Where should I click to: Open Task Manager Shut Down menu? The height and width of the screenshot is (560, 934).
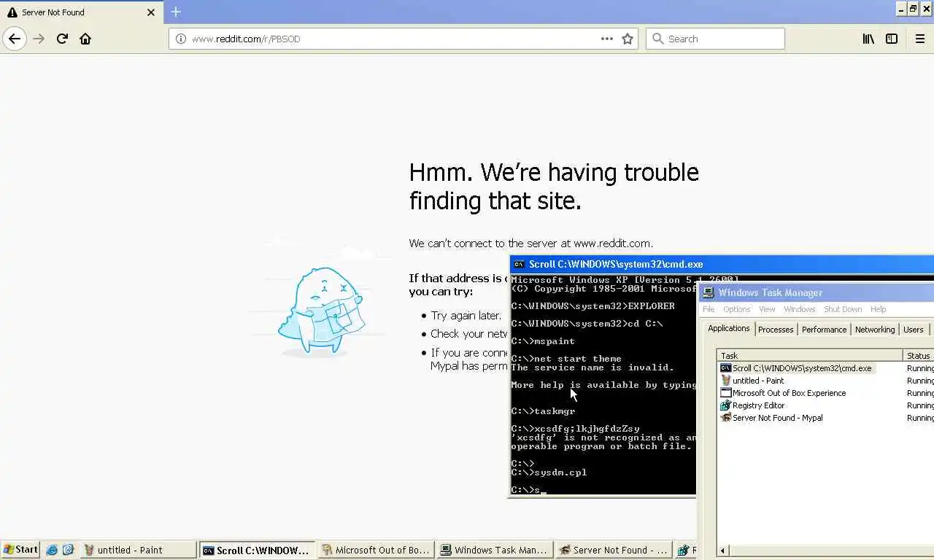(843, 309)
